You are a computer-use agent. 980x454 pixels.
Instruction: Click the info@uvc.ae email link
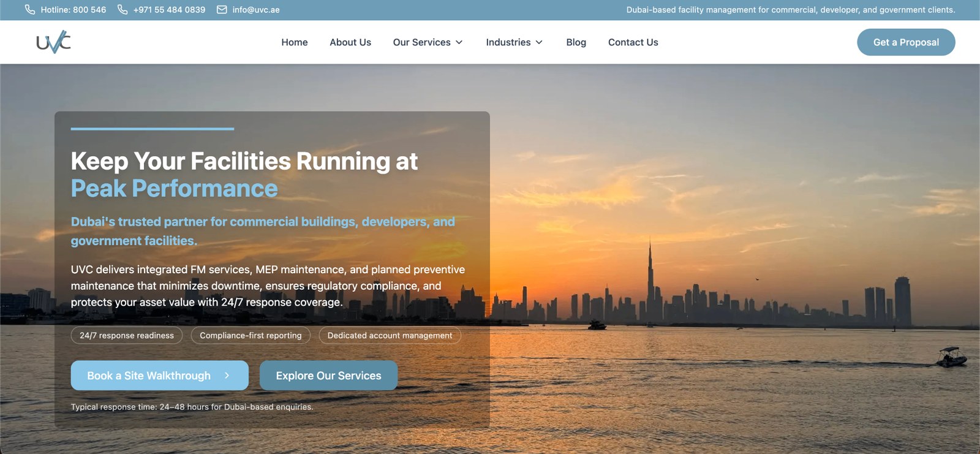pos(248,10)
